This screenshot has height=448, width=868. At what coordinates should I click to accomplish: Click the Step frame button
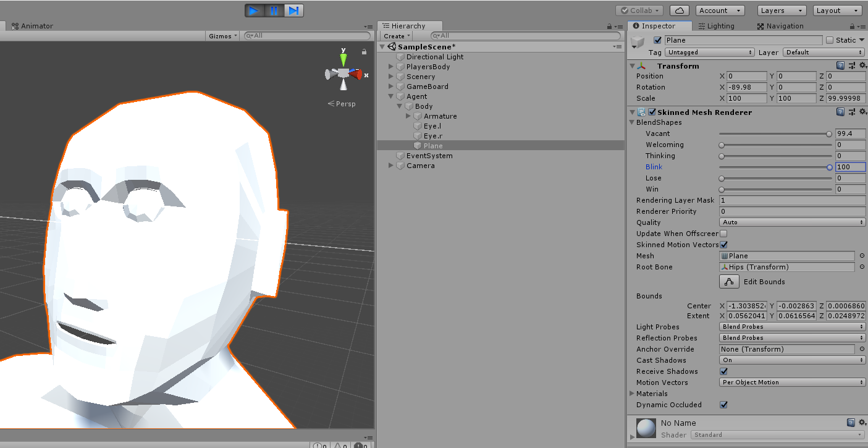click(x=294, y=11)
